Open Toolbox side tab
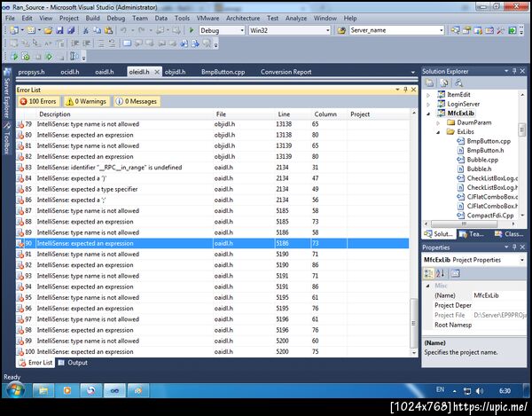The width and height of the screenshot is (532, 416). (6, 138)
